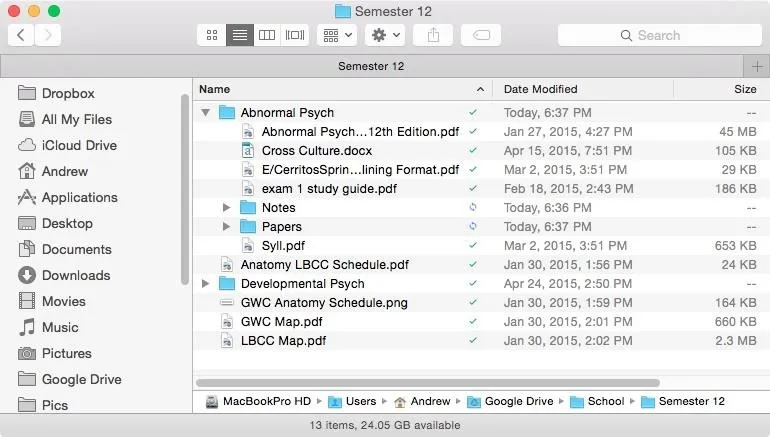
Task: Go forward with the forward arrow button
Action: 48,35
